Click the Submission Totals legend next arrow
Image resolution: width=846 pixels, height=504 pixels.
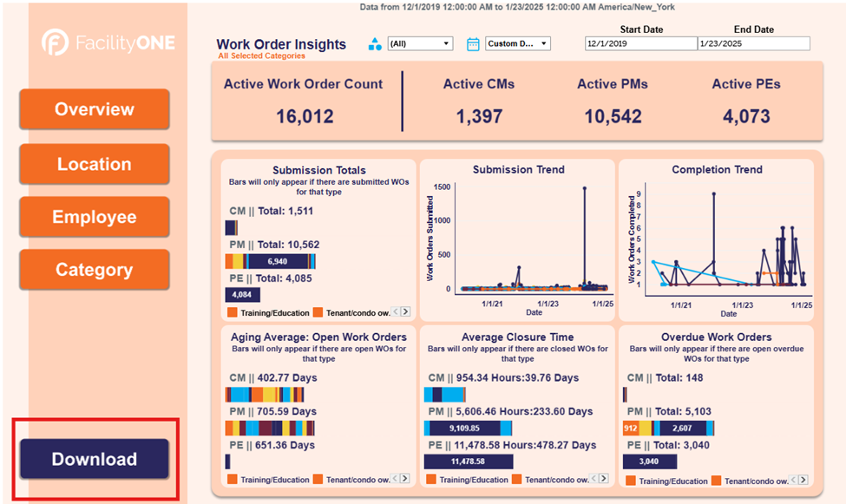(405, 312)
